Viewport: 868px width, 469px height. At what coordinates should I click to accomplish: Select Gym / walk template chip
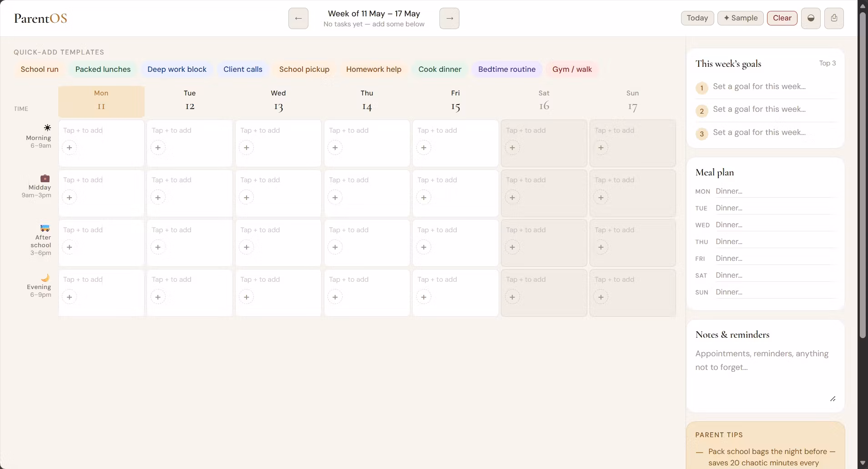(x=572, y=69)
